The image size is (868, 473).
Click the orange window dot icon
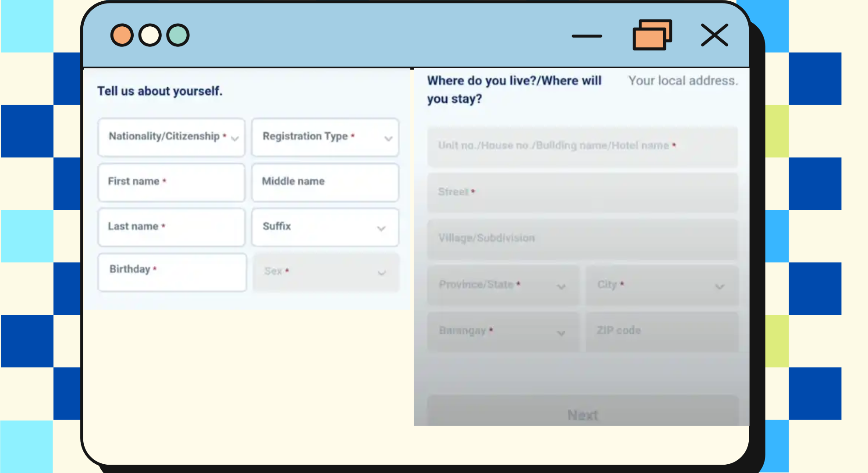click(121, 35)
